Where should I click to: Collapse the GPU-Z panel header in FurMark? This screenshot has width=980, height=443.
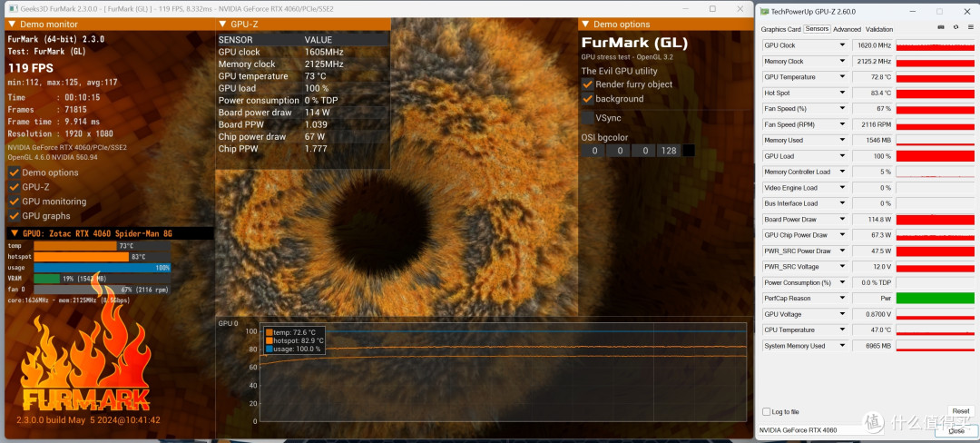[x=222, y=25]
